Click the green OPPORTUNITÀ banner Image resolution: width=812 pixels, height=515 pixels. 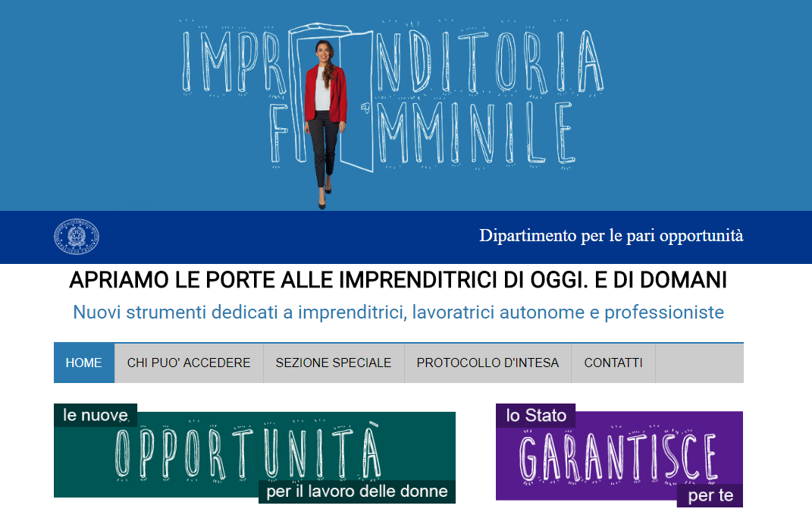[x=254, y=454]
